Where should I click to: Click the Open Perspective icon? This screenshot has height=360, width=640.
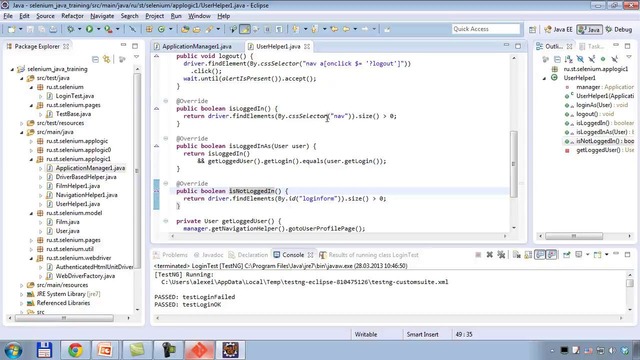coord(532,29)
